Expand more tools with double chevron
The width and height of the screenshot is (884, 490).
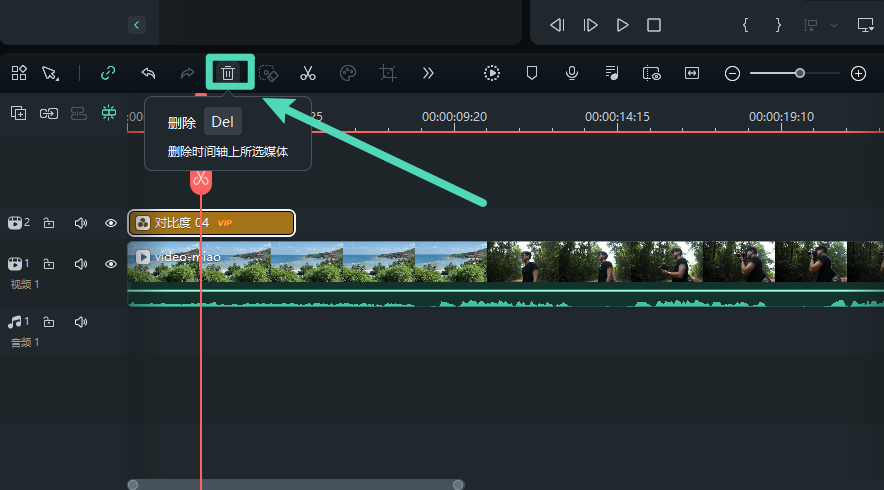pyautogui.click(x=428, y=73)
